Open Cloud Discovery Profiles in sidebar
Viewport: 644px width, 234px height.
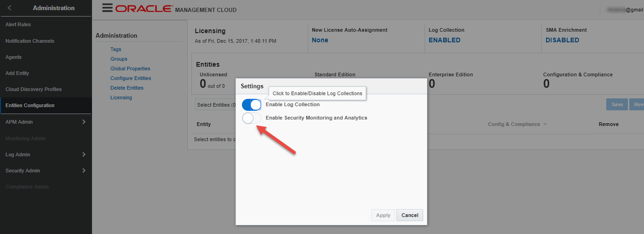coord(34,89)
